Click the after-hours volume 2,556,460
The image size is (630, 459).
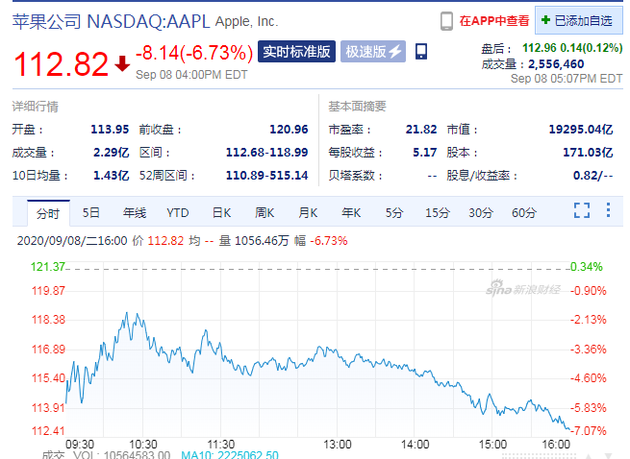click(x=556, y=64)
